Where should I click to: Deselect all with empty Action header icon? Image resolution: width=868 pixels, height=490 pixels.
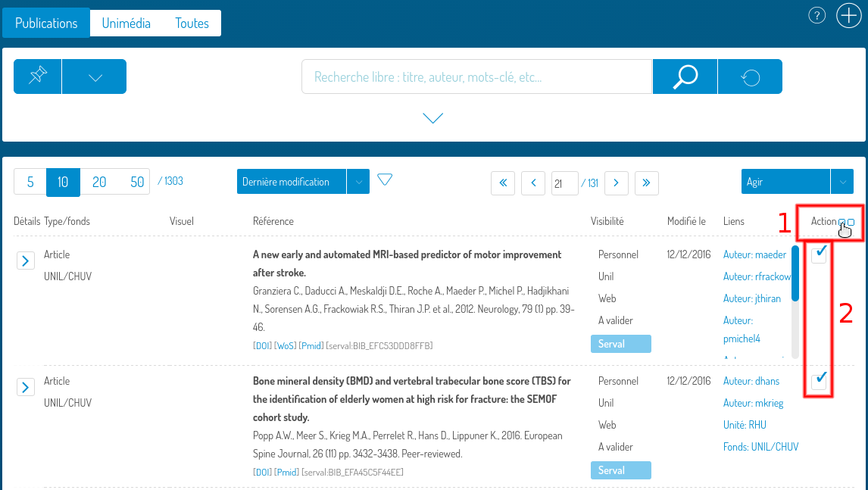click(851, 222)
